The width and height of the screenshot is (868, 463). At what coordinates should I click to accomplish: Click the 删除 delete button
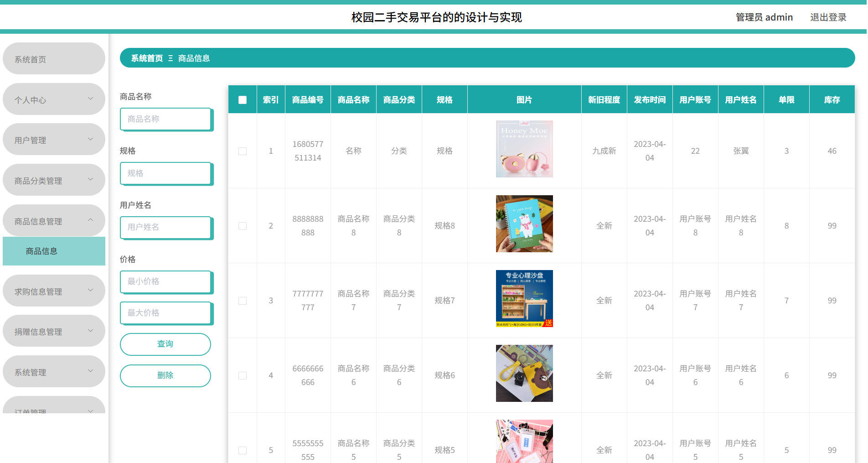(165, 375)
